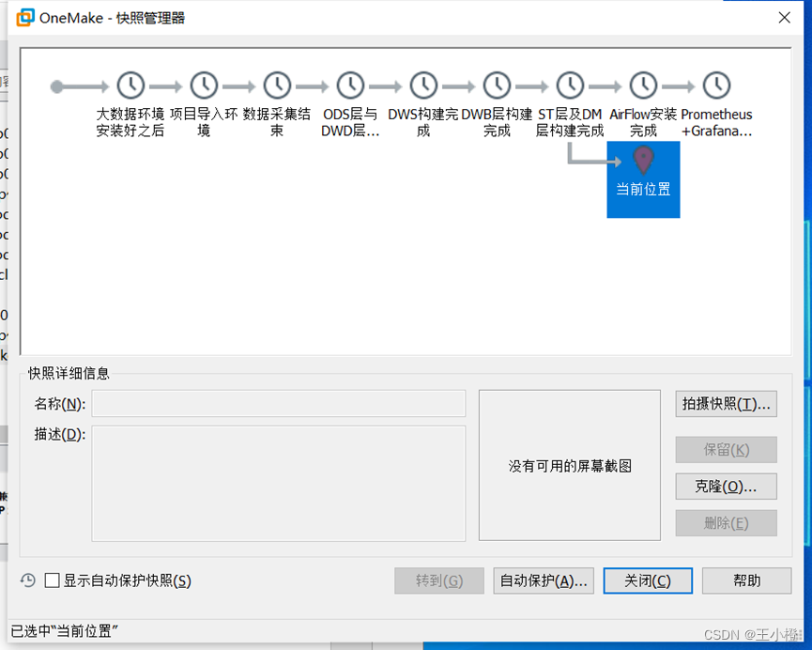Image resolution: width=812 pixels, height=650 pixels.
Task: Click the Prometheus+Grafana... snapshot label
Action: tap(716, 122)
